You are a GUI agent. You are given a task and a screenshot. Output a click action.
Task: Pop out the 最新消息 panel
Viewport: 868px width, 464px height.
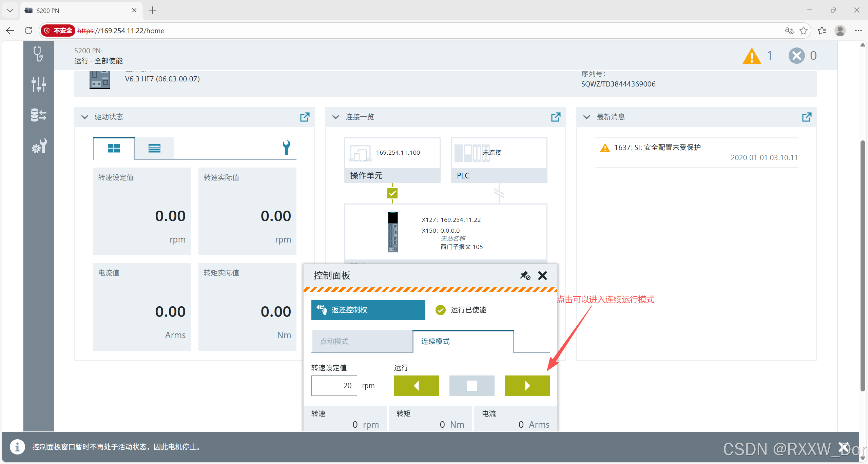[x=807, y=117]
